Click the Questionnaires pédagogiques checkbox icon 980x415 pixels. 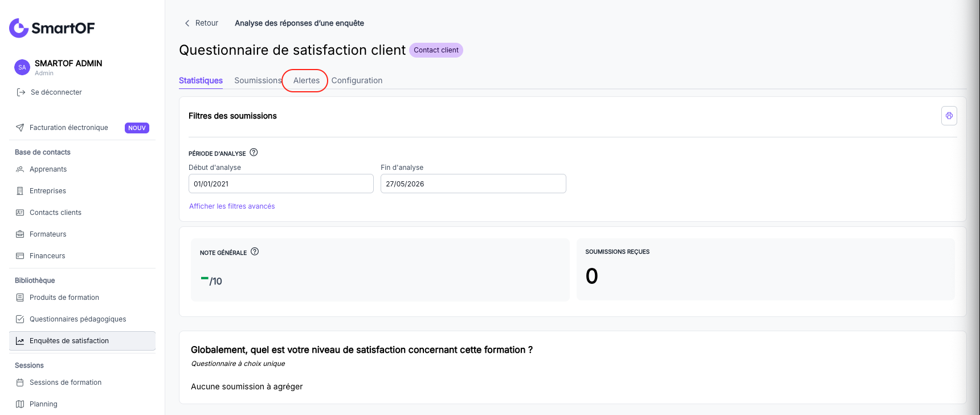coord(20,319)
